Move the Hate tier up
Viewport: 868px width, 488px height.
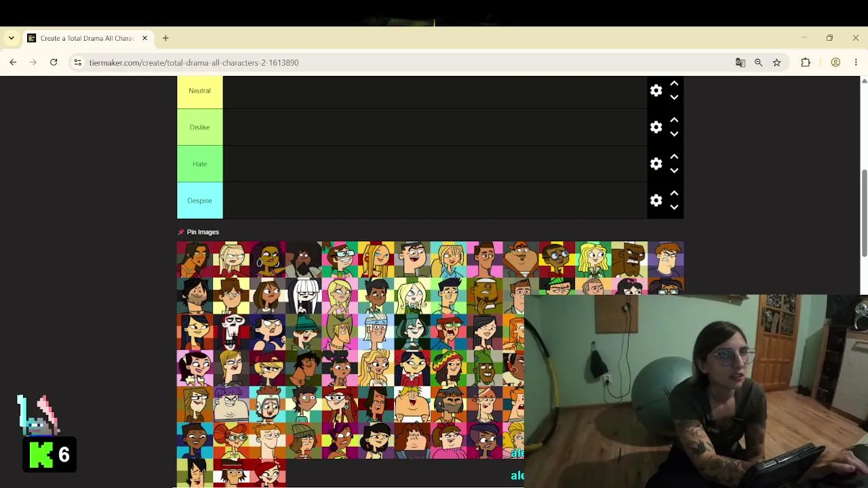(674, 157)
